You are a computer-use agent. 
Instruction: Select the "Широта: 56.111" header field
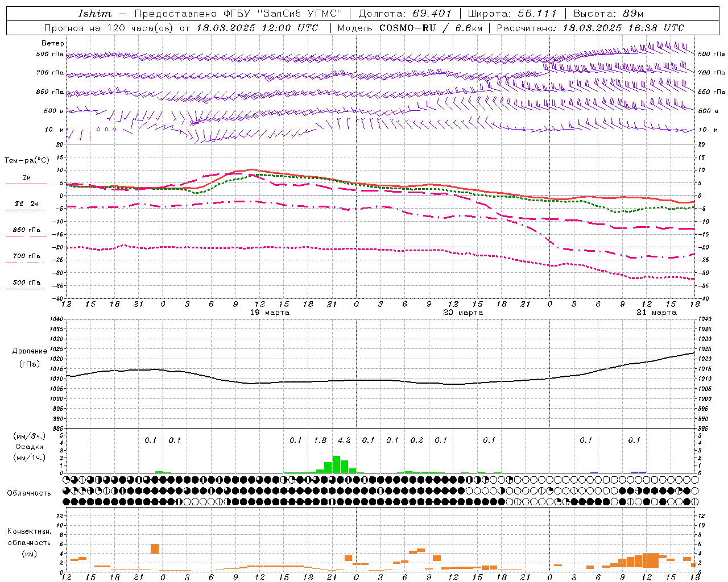point(512,14)
